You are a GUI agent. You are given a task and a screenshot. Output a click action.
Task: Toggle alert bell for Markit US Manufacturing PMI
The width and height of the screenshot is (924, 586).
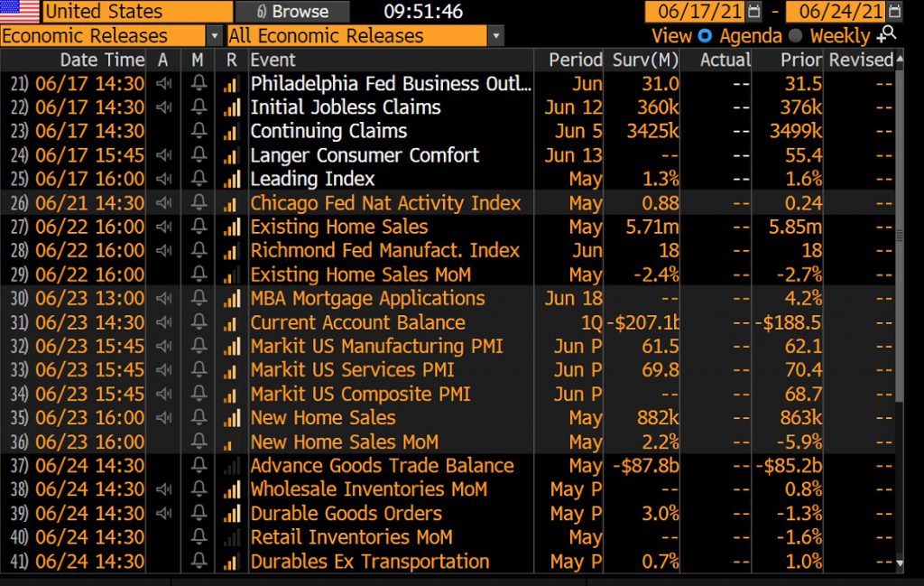coord(199,346)
